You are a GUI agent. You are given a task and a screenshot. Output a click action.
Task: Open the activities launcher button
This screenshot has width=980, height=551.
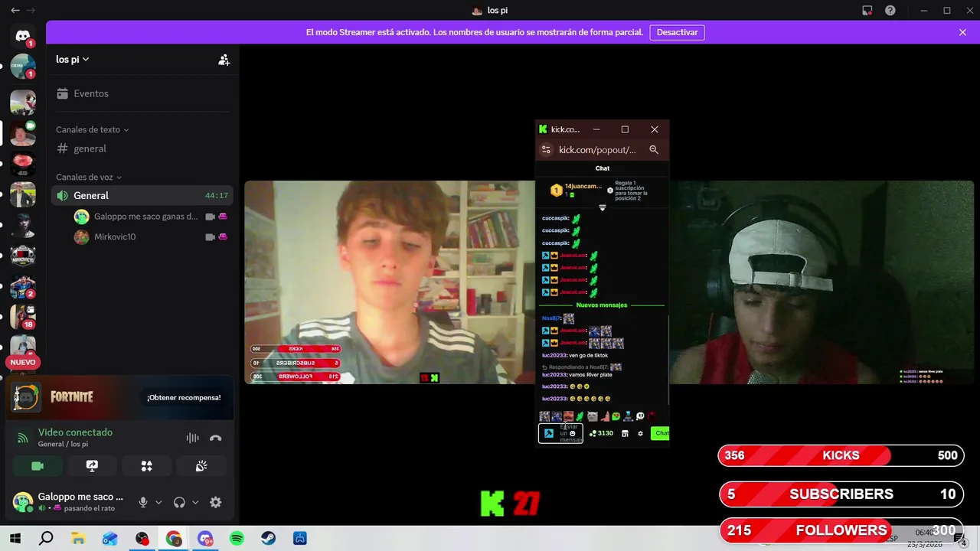[146, 465]
